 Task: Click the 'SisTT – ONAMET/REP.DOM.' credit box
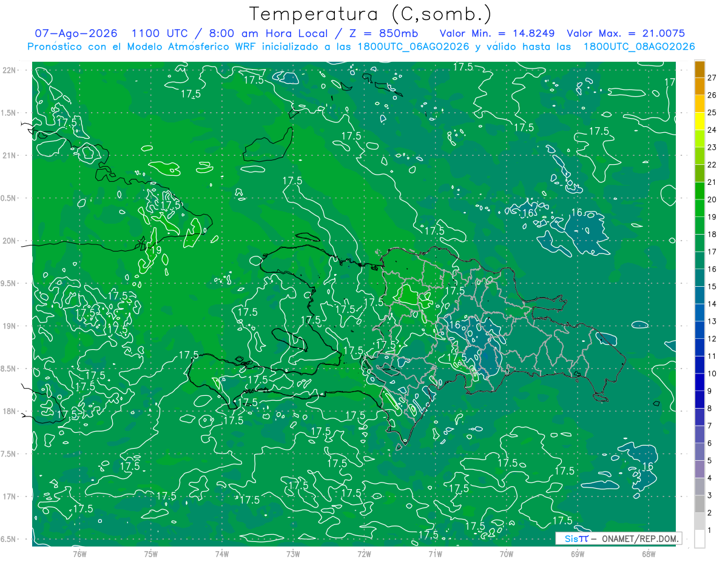click(x=619, y=538)
